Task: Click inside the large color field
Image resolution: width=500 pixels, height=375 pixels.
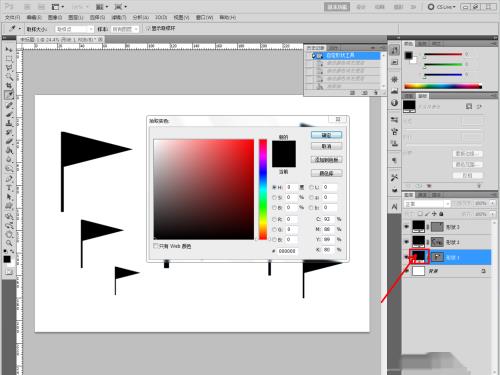Action: tap(204, 189)
